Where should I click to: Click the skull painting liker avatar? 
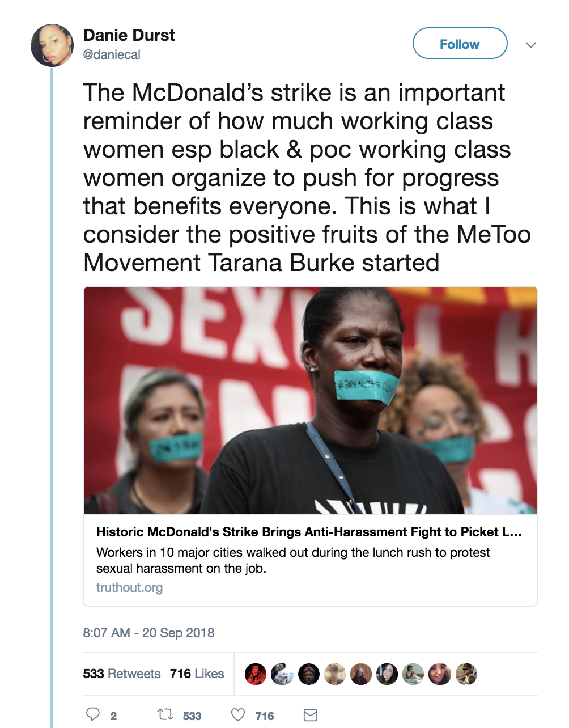pos(360,674)
